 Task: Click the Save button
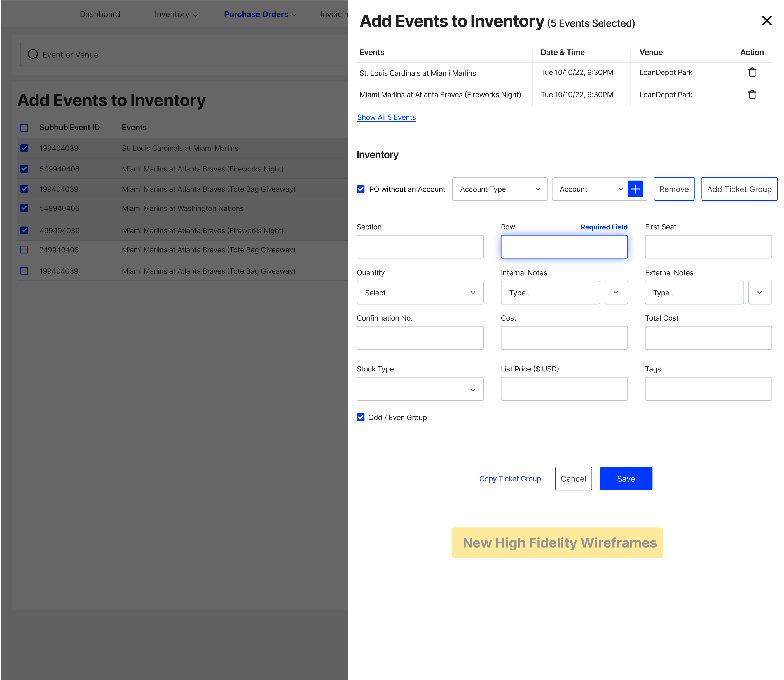[626, 479]
